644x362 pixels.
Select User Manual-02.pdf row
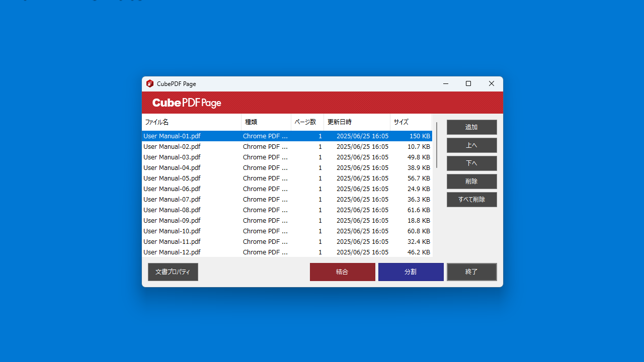(287, 147)
